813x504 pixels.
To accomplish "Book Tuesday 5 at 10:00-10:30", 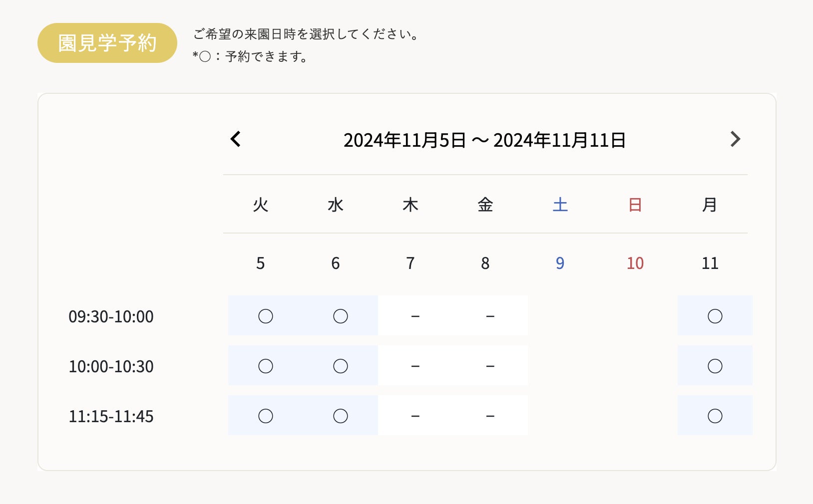I will (265, 366).
